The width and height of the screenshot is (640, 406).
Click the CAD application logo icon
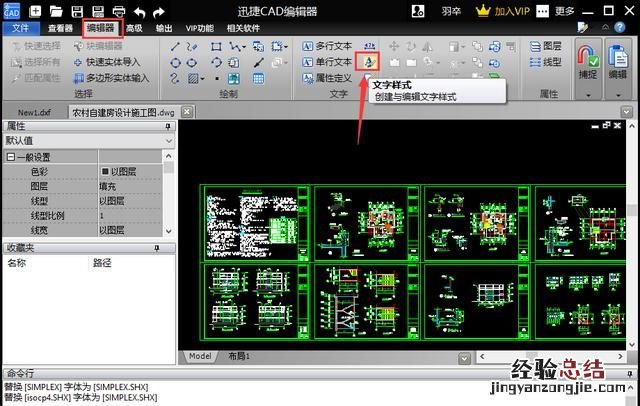[x=11, y=11]
